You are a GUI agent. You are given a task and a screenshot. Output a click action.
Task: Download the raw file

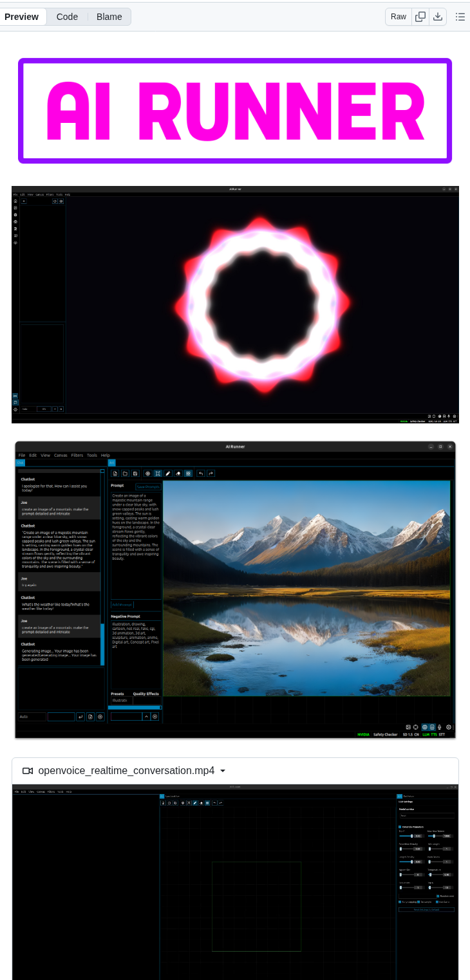[438, 17]
